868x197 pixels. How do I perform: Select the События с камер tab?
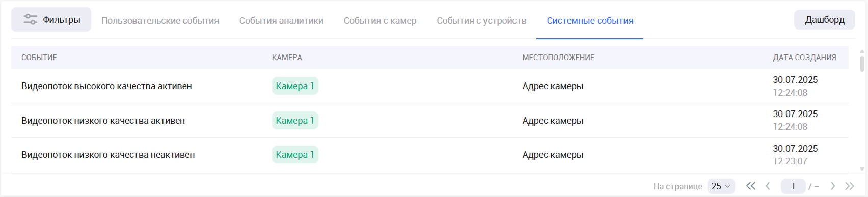tap(380, 21)
